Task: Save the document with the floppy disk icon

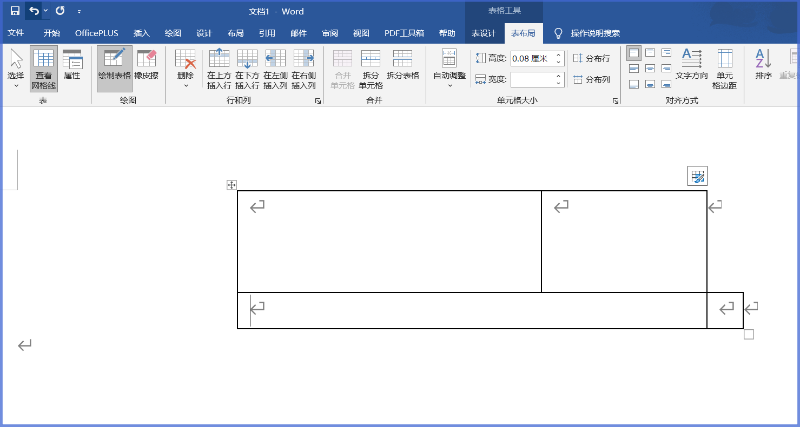Action: (15, 11)
